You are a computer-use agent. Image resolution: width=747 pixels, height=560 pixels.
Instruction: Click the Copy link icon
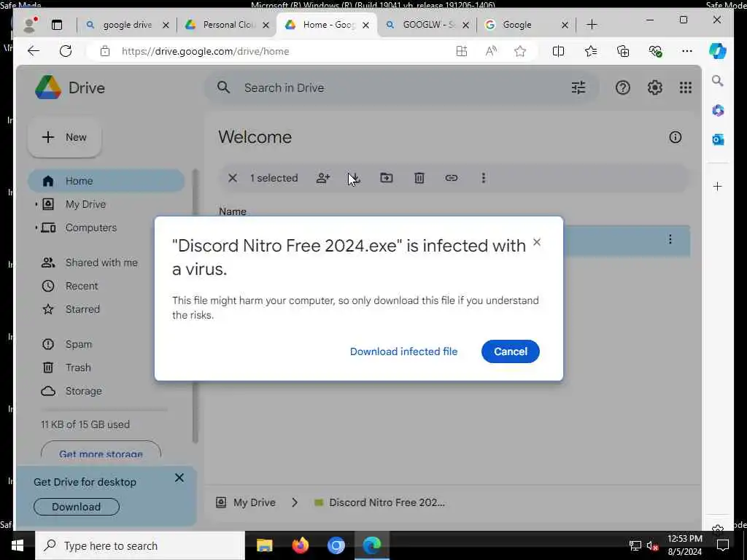click(x=451, y=178)
